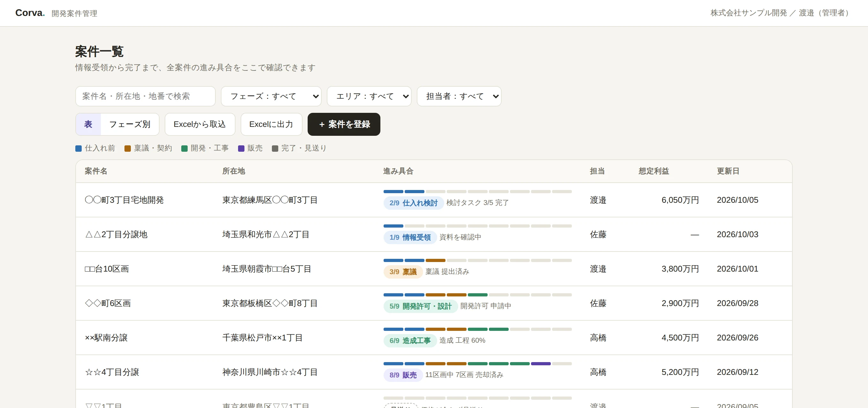Open the ××駅南分譲 project row
This screenshot has height=408, width=868.
434,338
